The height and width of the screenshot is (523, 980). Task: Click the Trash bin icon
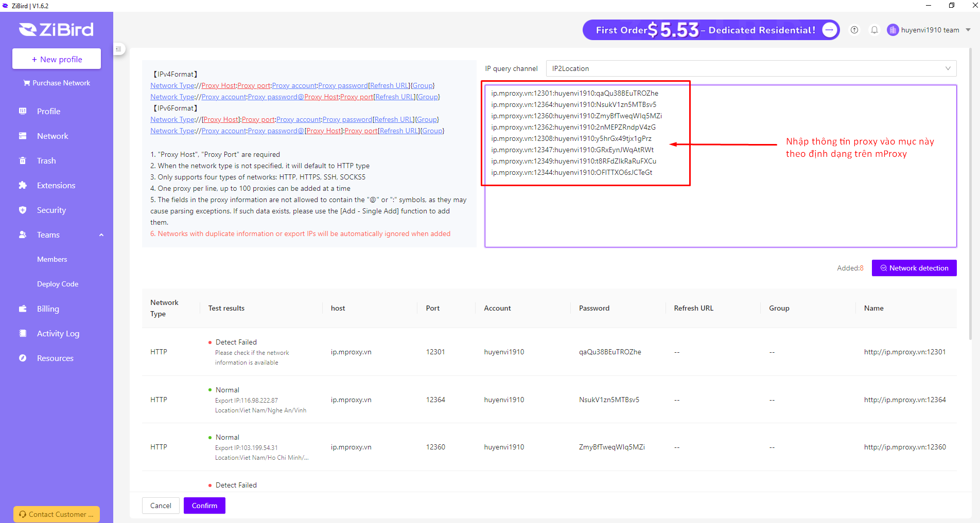tap(23, 160)
